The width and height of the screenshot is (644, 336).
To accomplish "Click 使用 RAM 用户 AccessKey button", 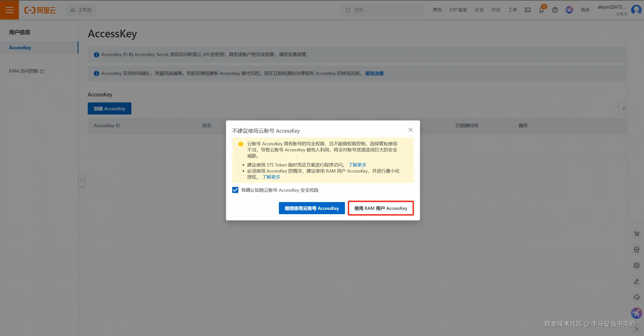I will (380, 208).
